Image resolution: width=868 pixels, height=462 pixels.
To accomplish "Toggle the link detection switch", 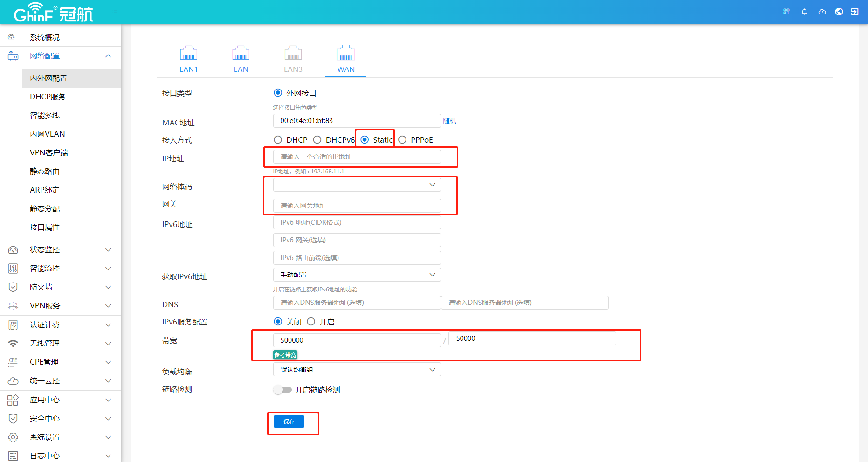I will (x=282, y=390).
